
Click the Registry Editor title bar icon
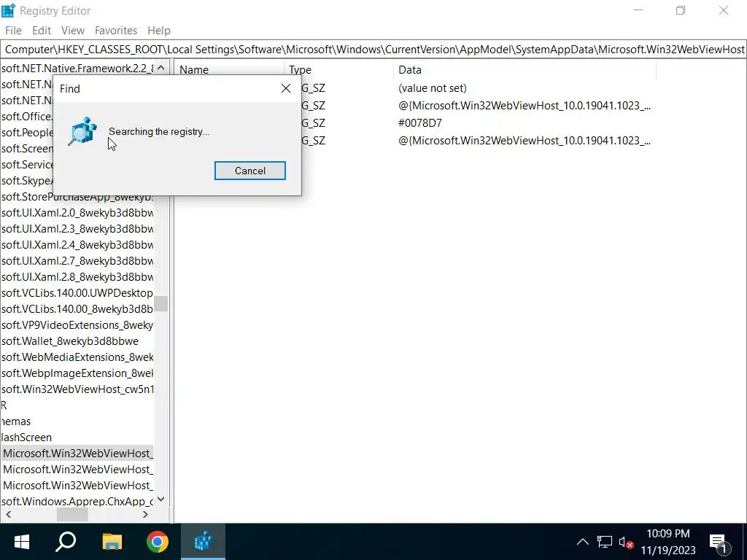tap(8, 10)
